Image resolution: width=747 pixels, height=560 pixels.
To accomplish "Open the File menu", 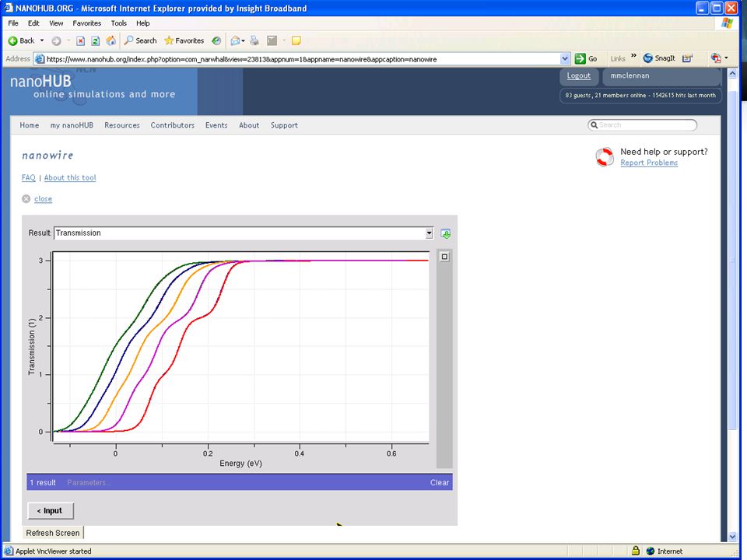I will click(13, 23).
